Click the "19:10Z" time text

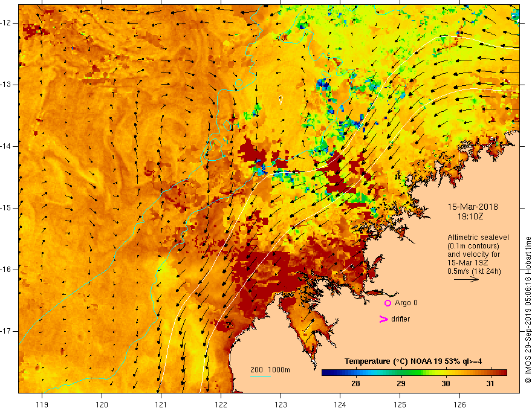pos(470,216)
